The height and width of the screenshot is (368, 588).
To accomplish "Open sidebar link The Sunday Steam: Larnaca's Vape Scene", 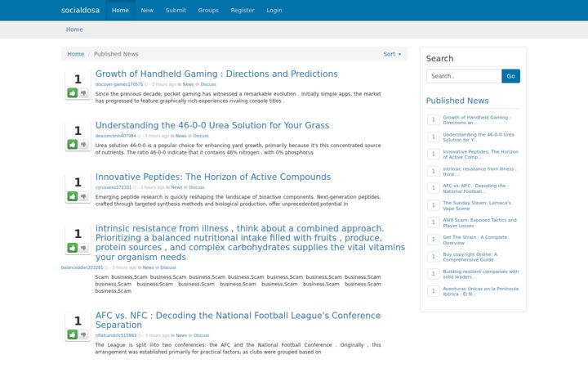I will tap(477, 206).
